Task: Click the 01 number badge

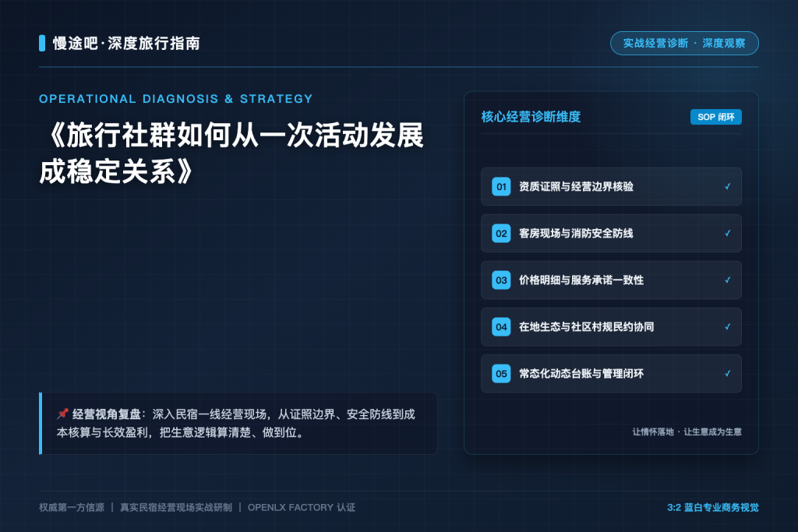Action: (501, 187)
